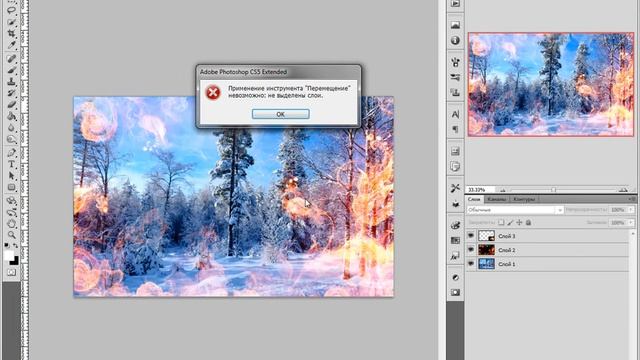The height and width of the screenshot is (360, 640).
Task: Swap foreground and background colors
Action: point(16,245)
